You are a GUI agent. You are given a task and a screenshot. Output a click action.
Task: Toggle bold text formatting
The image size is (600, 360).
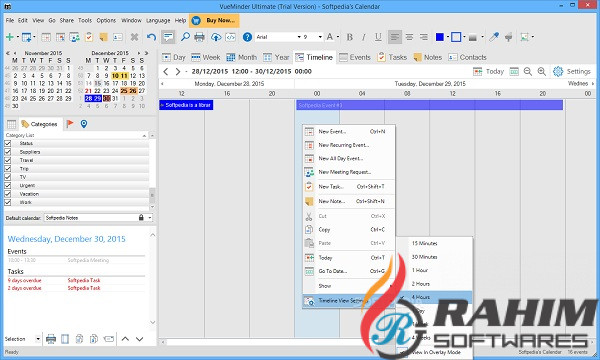click(349, 37)
